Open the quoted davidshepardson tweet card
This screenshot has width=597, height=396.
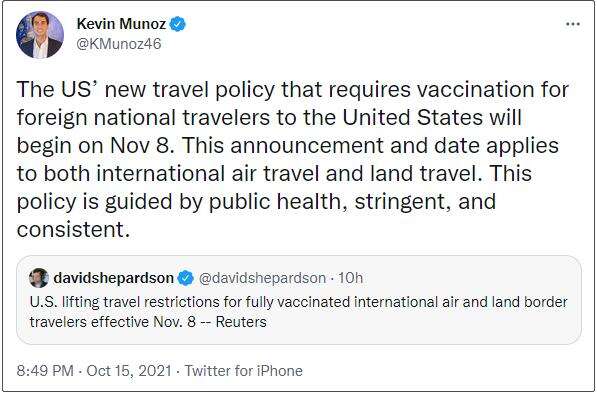[299, 300]
